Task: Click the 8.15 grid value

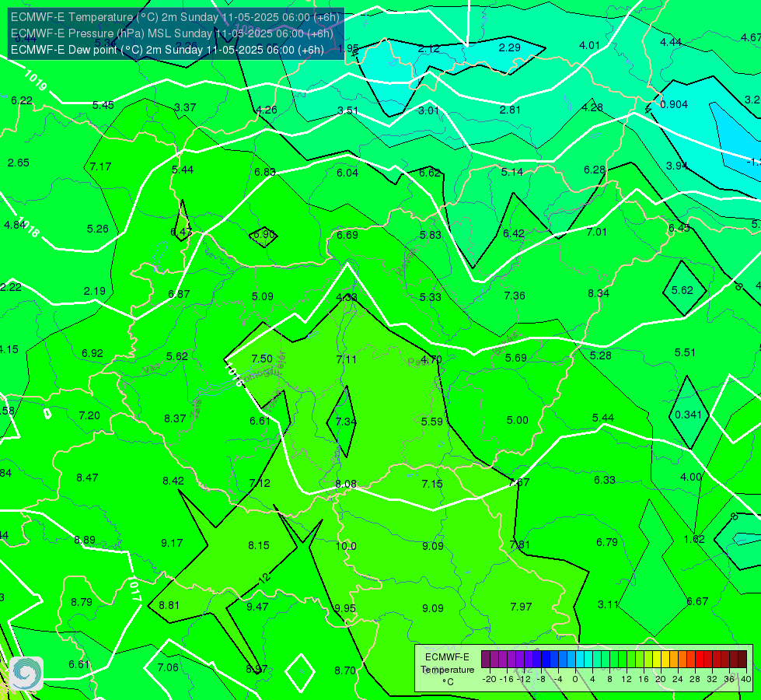Action: click(x=259, y=545)
